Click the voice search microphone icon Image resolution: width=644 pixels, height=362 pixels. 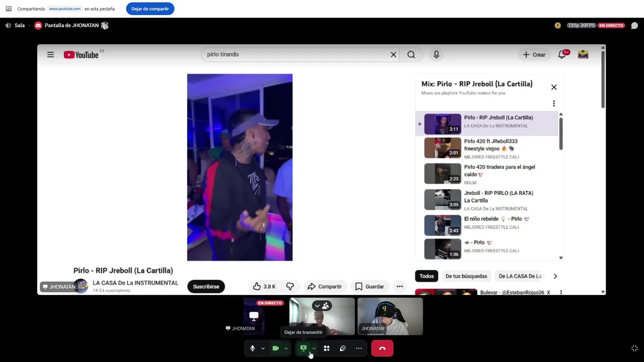pyautogui.click(x=436, y=54)
